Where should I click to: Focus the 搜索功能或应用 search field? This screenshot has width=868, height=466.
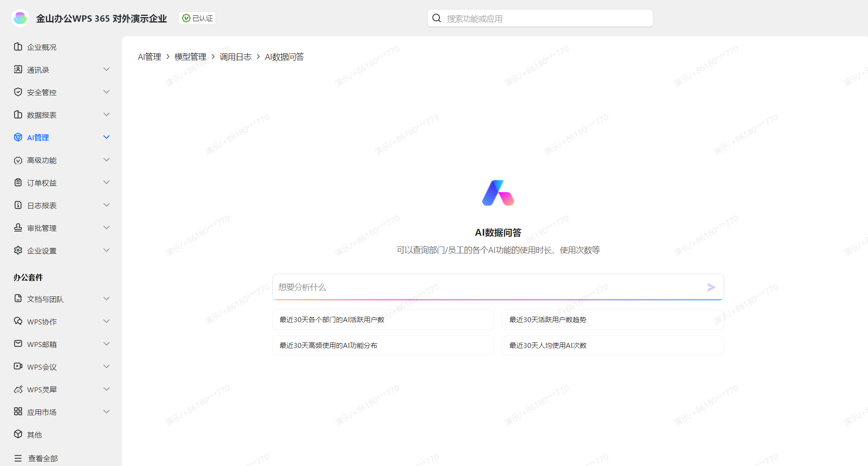pyautogui.click(x=540, y=18)
